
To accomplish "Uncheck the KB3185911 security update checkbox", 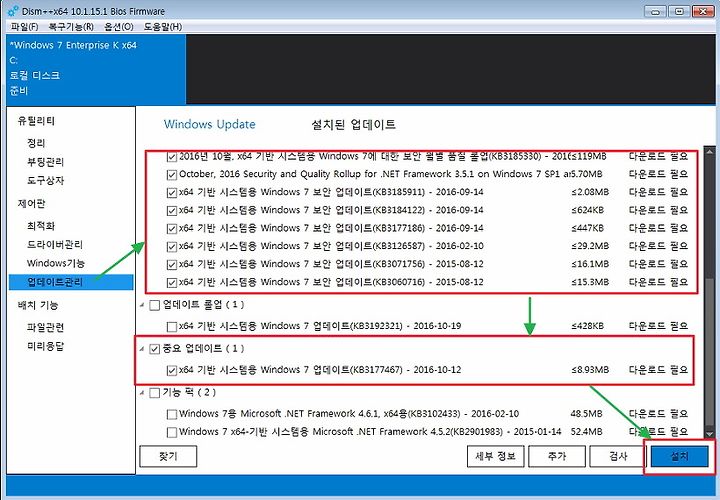I will (x=172, y=193).
